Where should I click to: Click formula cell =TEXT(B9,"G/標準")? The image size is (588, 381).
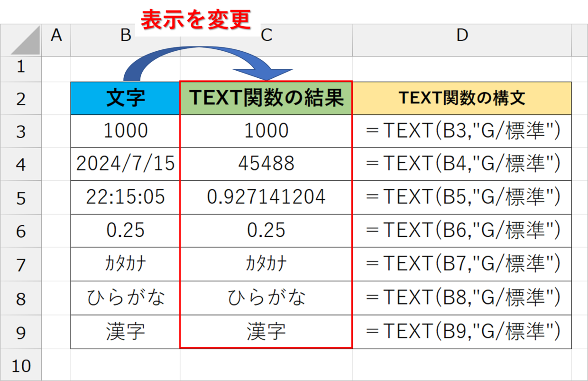coord(462,331)
